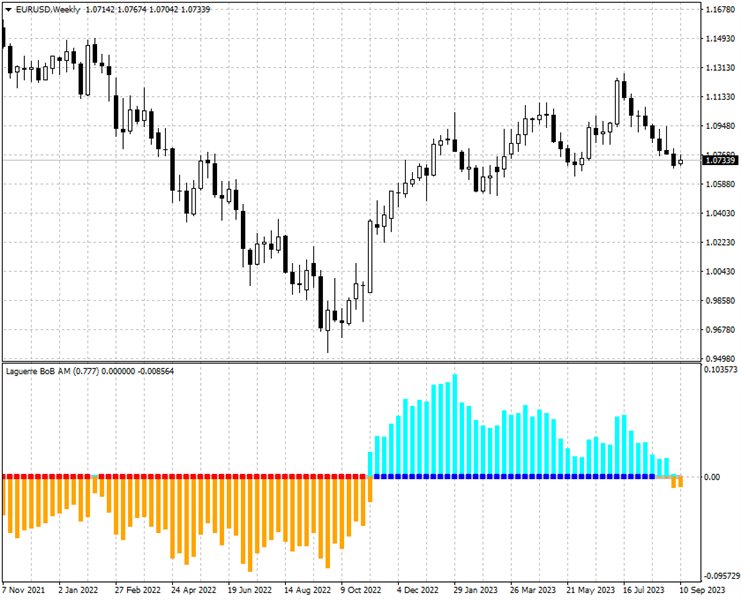Select the 0.94980 price axis value
The width and height of the screenshot is (741, 600).
(721, 359)
